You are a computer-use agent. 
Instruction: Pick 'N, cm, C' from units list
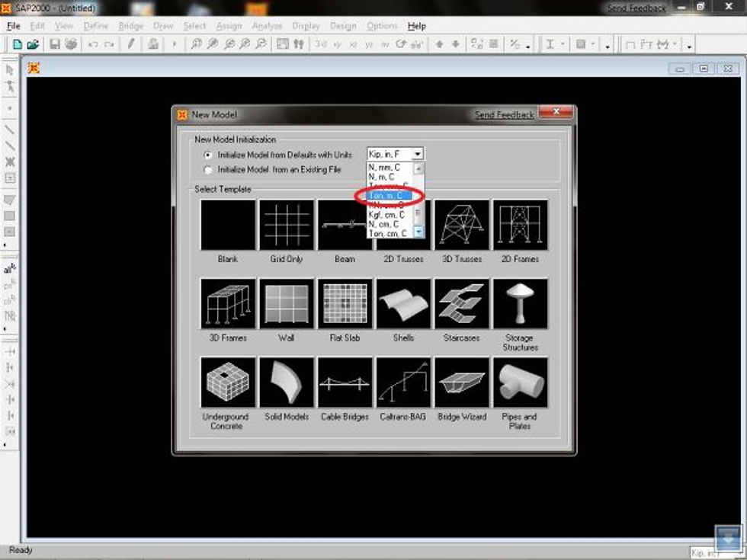[390, 224]
